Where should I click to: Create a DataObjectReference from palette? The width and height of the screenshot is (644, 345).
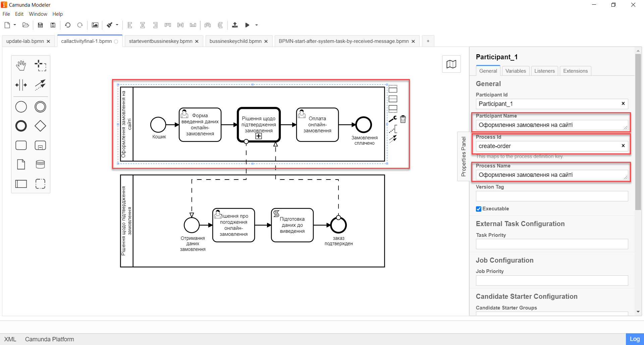(x=21, y=164)
